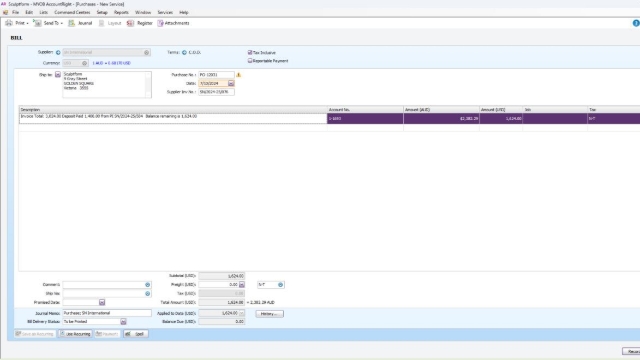Click the Save as Recurring button
640x360 pixels.
35,334
